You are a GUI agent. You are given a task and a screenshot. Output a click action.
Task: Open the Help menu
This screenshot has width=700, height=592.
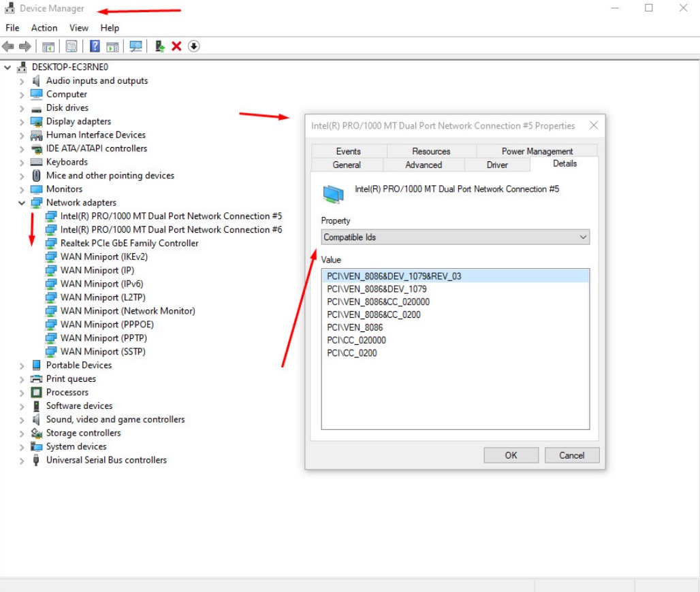pyautogui.click(x=110, y=28)
